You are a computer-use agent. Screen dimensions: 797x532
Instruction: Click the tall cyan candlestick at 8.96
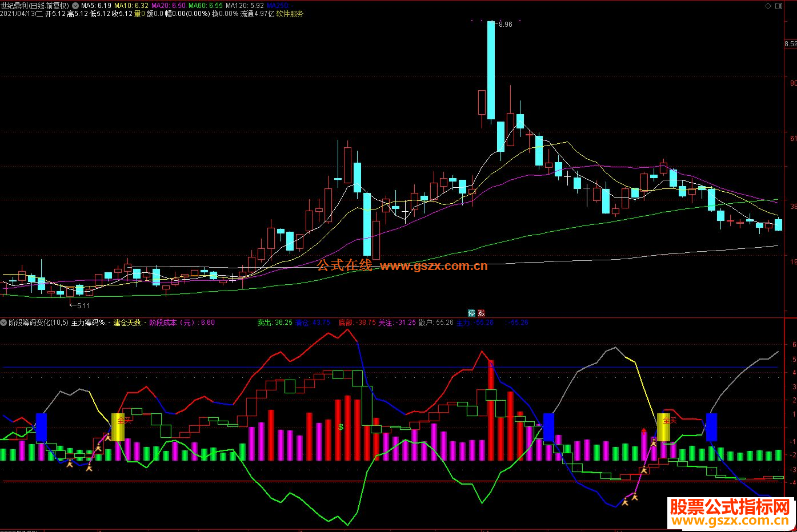[491, 70]
